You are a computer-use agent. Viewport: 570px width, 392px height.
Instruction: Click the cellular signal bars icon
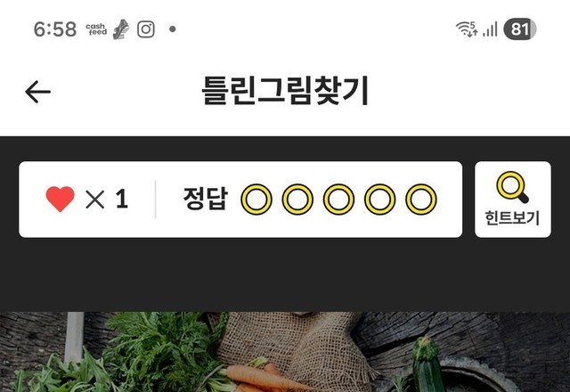pos(490,29)
